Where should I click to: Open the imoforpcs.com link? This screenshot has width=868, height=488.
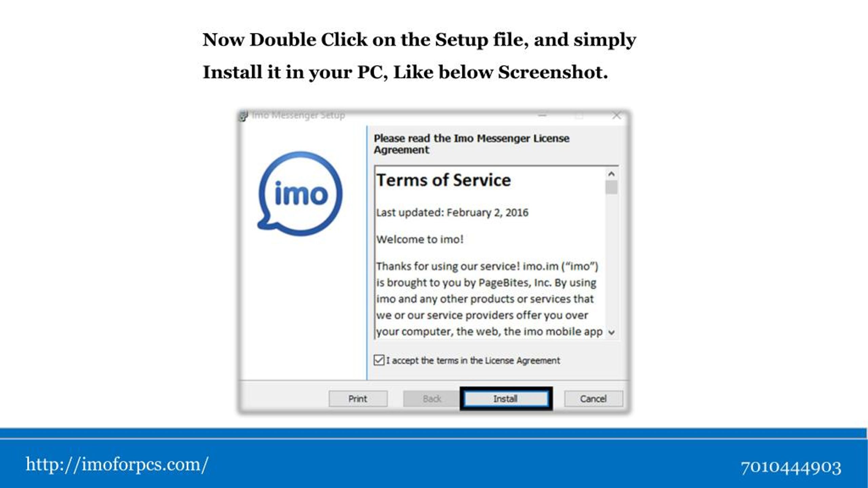pos(117,464)
